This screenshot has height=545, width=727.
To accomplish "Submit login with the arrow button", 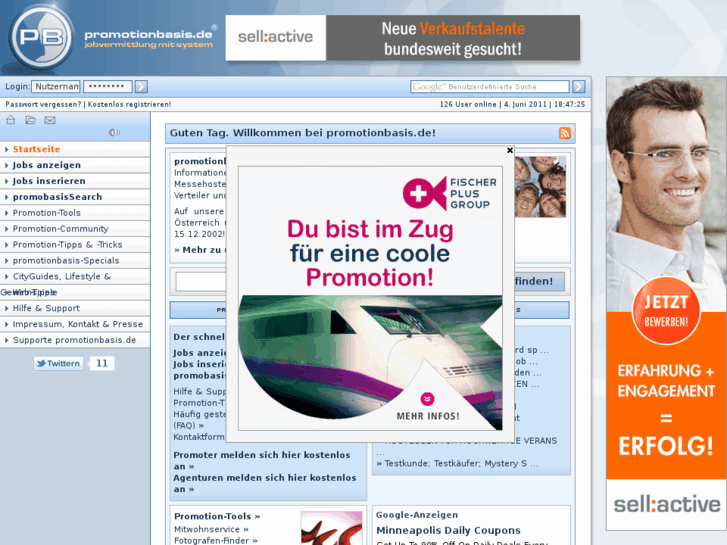I will (x=141, y=86).
